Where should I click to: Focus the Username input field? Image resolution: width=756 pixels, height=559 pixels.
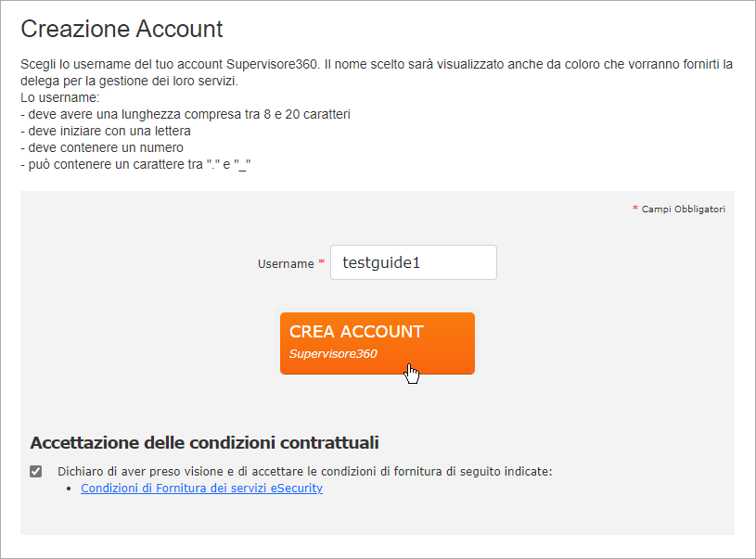coord(413,262)
